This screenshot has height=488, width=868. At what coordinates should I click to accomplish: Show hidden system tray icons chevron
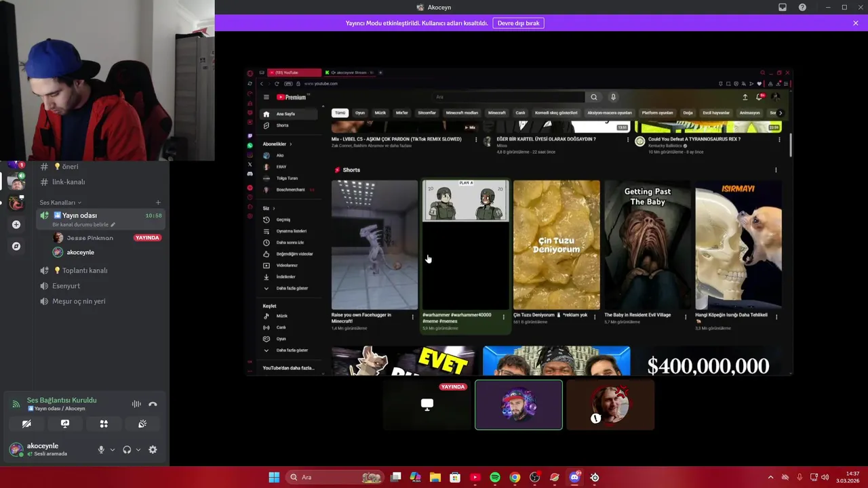[770, 477]
